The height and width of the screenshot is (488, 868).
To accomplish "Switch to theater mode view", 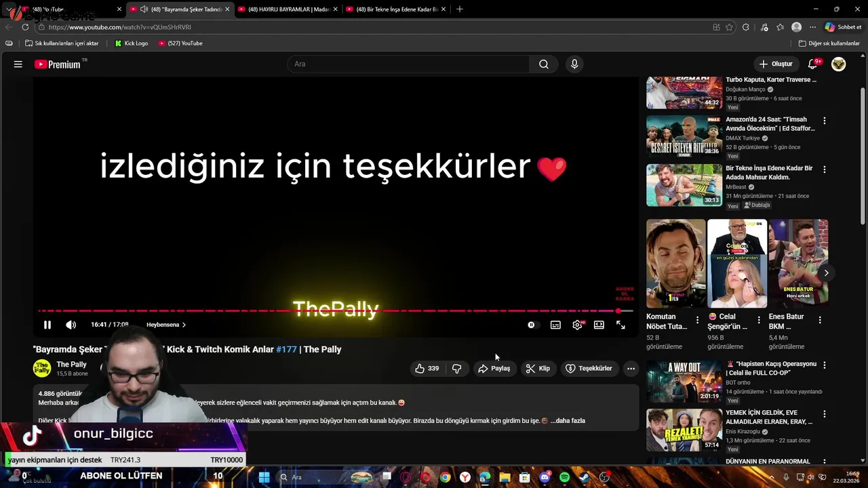I will [599, 325].
